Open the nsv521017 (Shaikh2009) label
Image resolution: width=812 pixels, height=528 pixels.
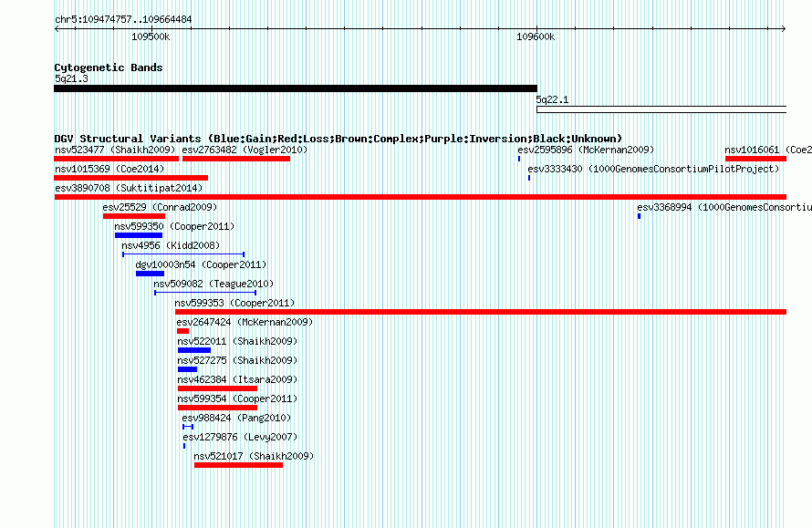tap(254, 456)
